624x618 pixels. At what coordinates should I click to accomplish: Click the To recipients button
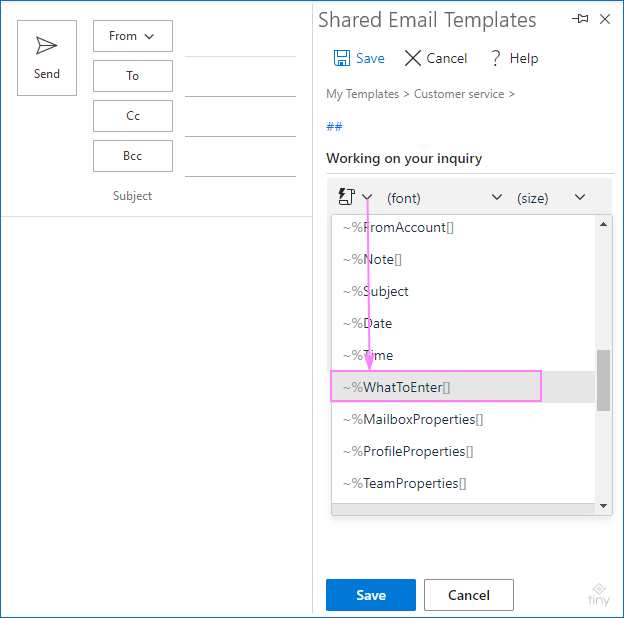tap(133, 76)
